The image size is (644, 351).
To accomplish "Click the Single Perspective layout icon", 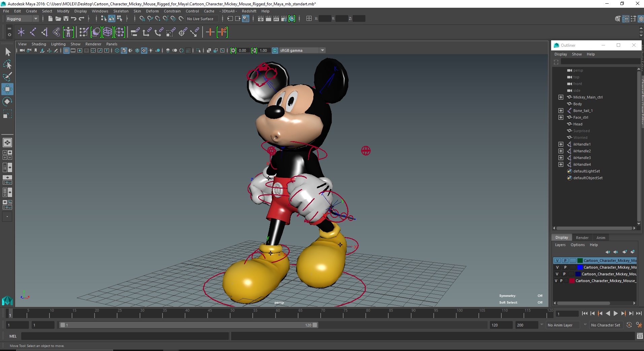I will (7, 143).
